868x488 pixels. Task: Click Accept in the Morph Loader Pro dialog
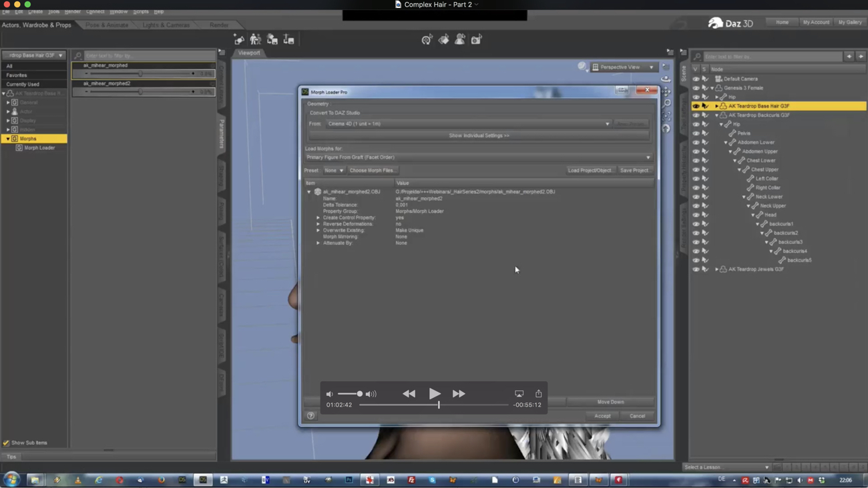(x=602, y=415)
